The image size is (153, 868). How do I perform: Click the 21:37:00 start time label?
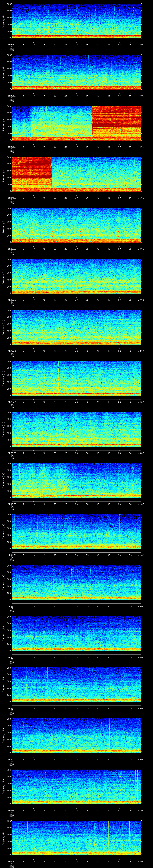pos(12,351)
